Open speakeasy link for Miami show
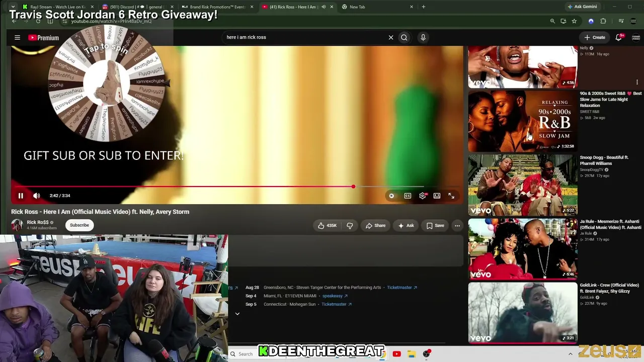 coord(335,296)
